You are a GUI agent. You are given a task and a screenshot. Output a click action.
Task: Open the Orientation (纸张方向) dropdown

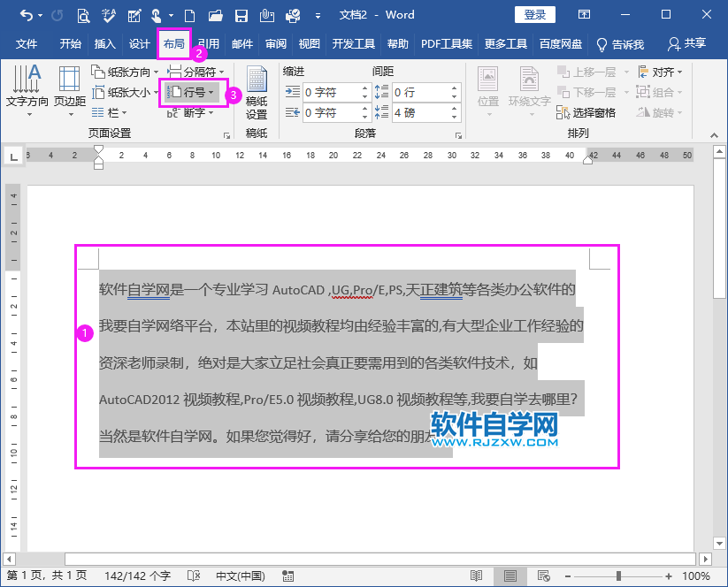125,72
